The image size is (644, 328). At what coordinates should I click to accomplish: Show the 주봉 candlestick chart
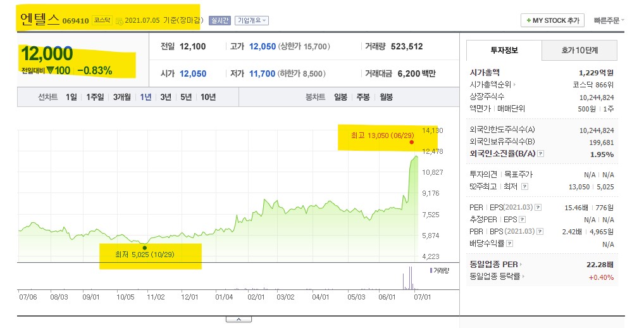click(x=363, y=97)
